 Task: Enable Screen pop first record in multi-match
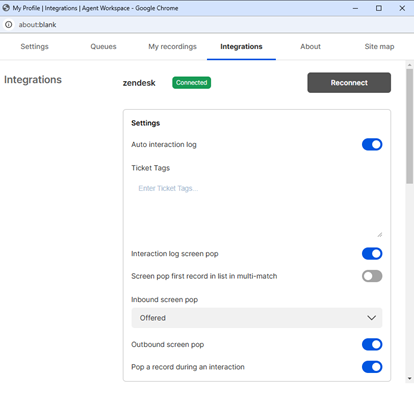point(372,276)
